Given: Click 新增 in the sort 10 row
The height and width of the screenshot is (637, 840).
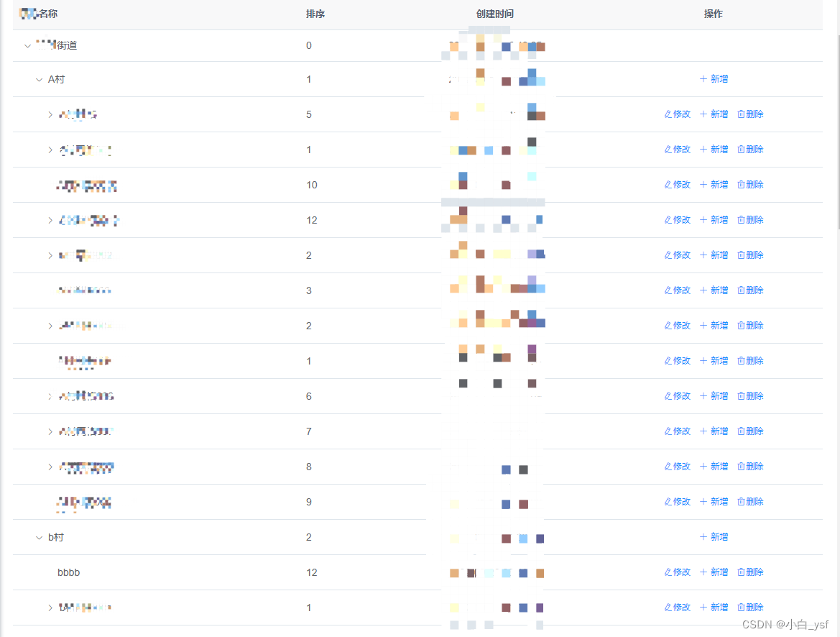Looking at the screenshot, I should (x=714, y=185).
